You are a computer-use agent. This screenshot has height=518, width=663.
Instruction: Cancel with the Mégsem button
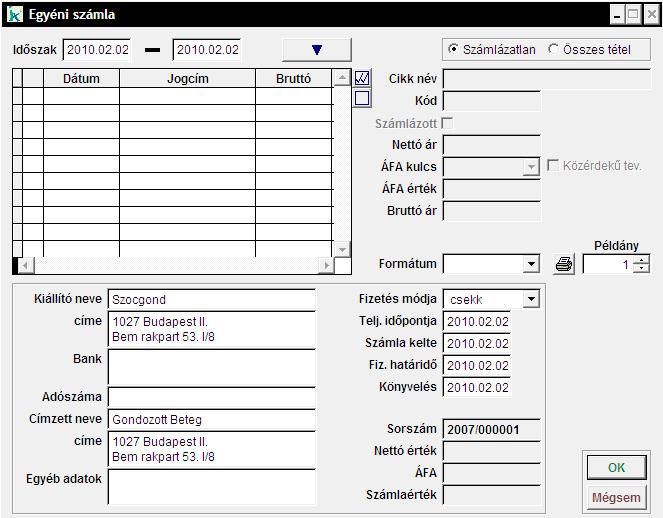615,497
